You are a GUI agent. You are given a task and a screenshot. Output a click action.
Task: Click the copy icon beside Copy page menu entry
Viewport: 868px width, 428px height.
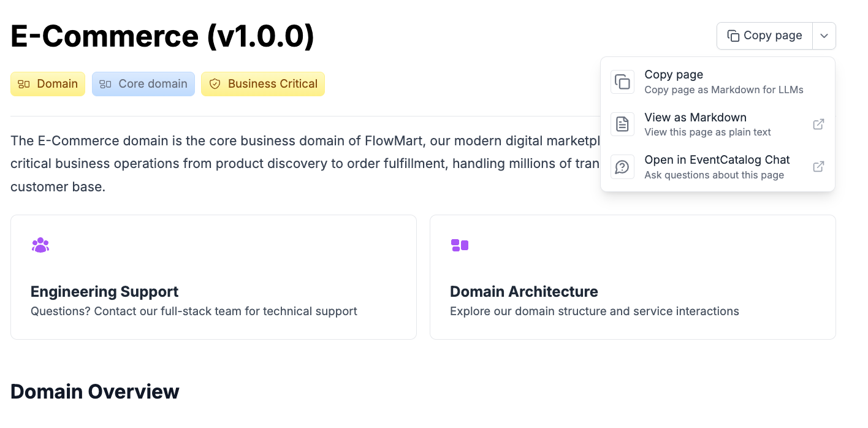click(x=622, y=81)
